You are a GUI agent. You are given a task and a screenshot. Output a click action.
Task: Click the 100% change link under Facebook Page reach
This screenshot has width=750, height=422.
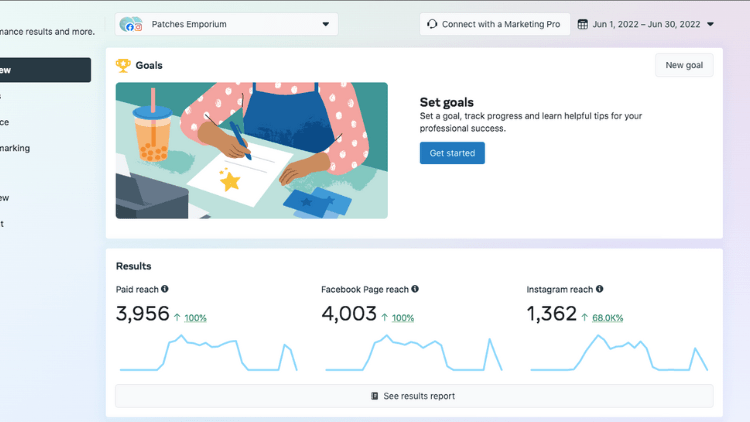[x=403, y=318]
